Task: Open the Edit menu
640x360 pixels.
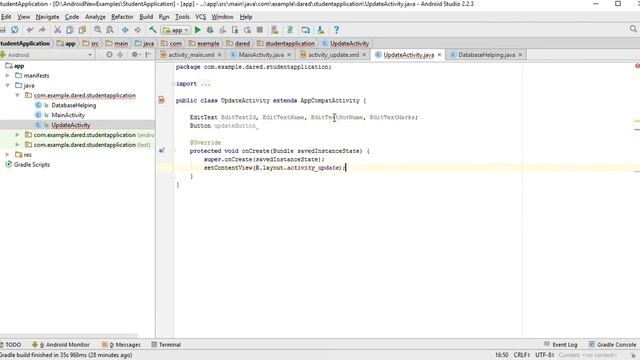Action: (x=6, y=17)
